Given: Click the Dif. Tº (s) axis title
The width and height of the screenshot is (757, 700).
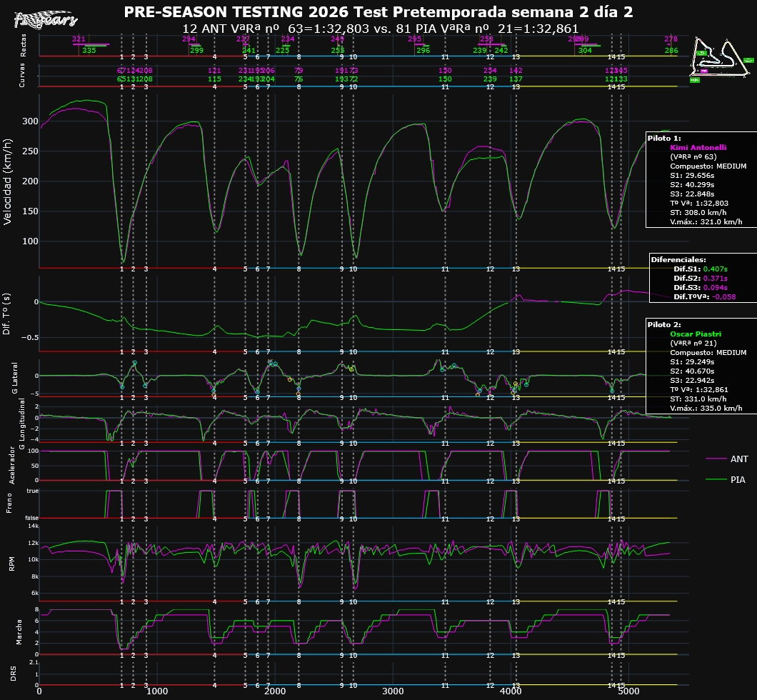Looking at the screenshot, I should coord(6,314).
